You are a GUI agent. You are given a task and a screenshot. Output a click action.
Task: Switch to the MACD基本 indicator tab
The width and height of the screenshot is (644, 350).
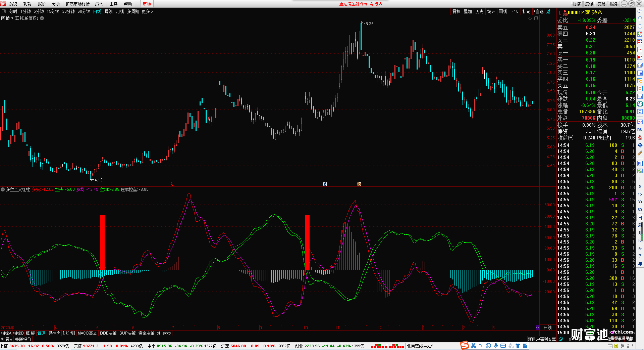(87, 333)
